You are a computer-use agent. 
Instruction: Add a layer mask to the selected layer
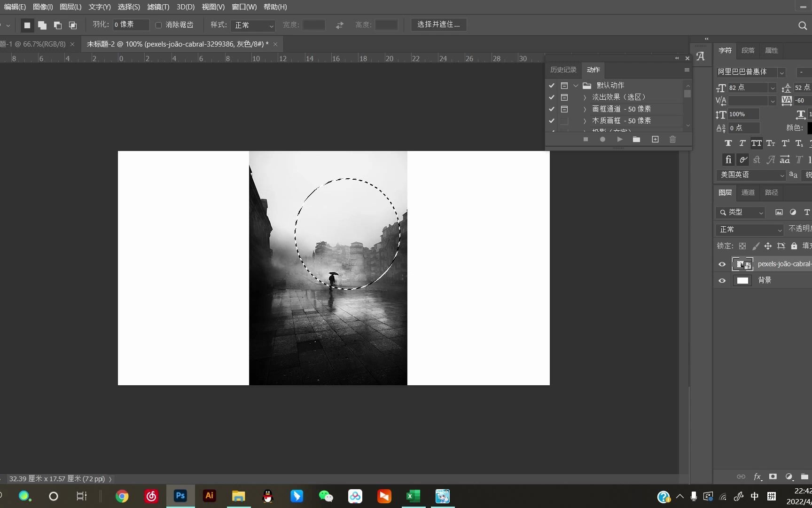coord(773,476)
